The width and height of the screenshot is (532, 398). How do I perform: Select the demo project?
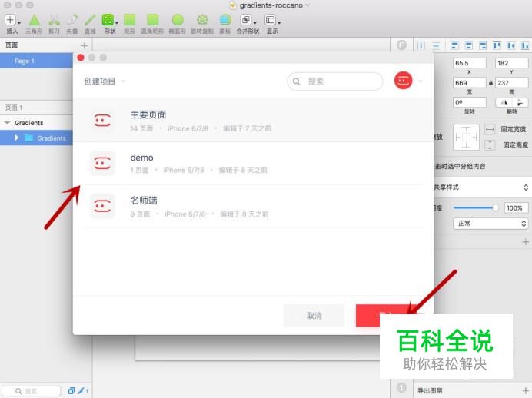pos(253,164)
